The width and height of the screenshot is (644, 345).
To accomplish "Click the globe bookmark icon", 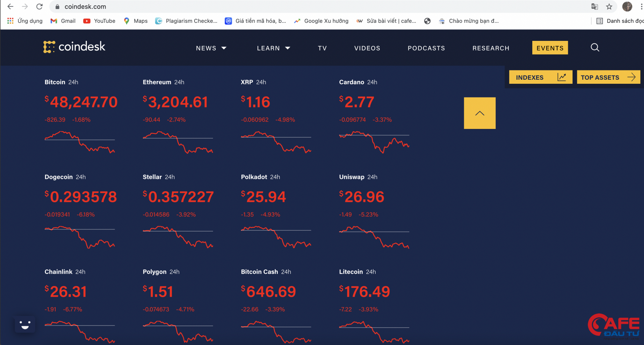I will pos(427,21).
